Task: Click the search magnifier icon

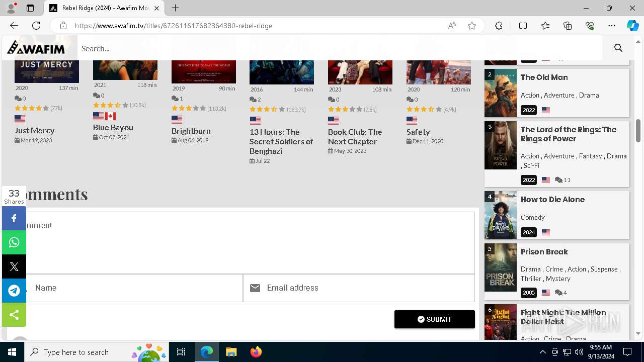Action: tap(618, 48)
